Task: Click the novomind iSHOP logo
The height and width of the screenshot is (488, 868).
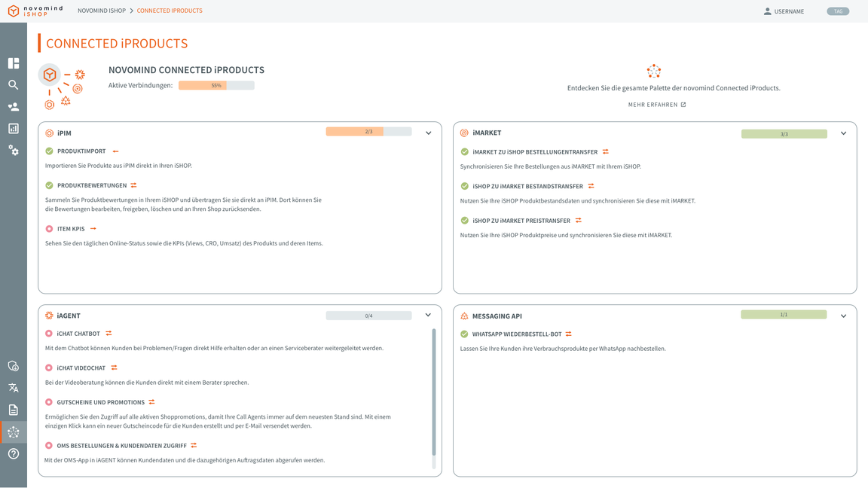Action: pyautogui.click(x=35, y=11)
